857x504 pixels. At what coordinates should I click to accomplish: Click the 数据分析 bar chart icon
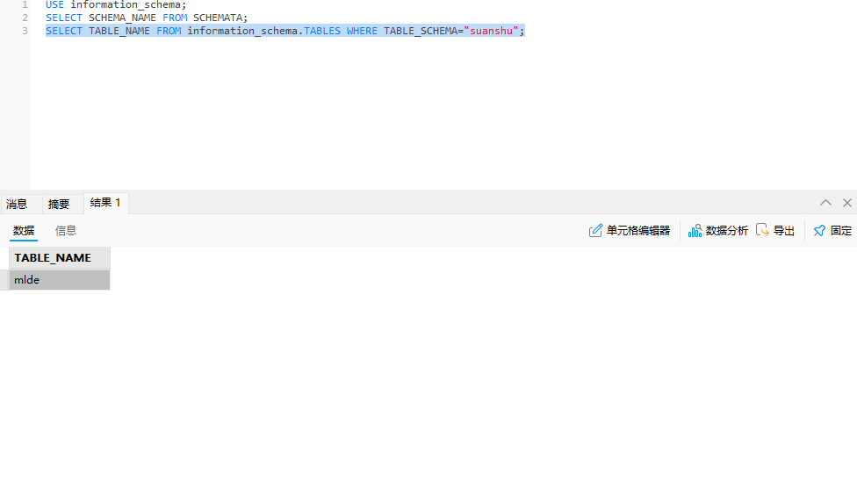click(x=695, y=231)
